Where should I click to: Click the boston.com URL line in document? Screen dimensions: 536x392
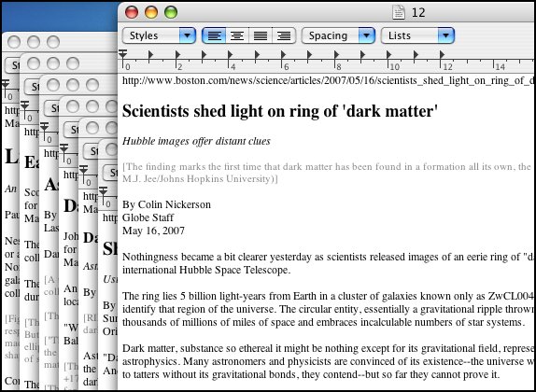[x=329, y=80]
